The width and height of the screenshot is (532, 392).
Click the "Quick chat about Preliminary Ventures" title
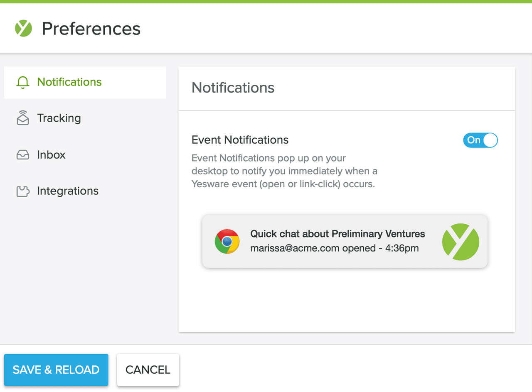pos(337,234)
